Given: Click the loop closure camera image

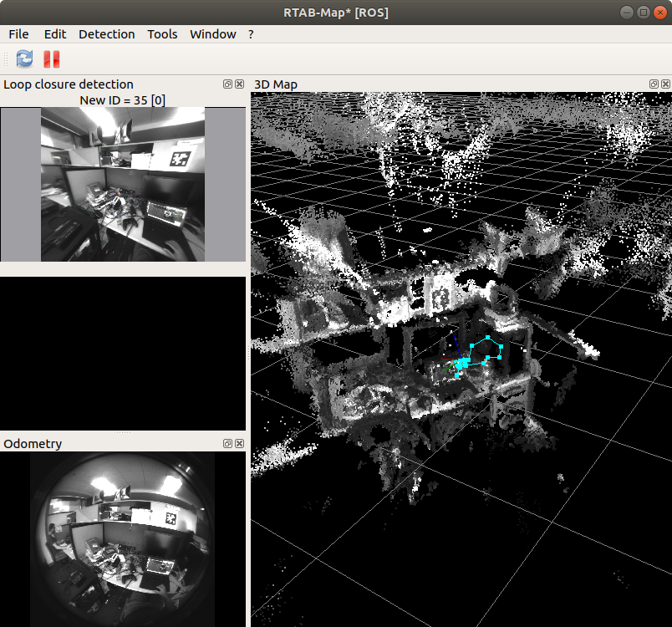Looking at the screenshot, I should point(123,184).
